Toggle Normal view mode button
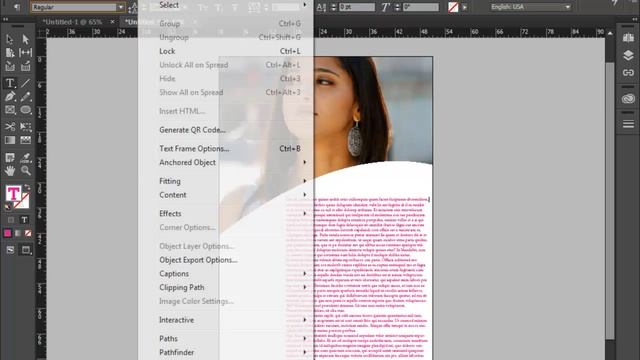The height and width of the screenshot is (360, 640). click(10, 249)
